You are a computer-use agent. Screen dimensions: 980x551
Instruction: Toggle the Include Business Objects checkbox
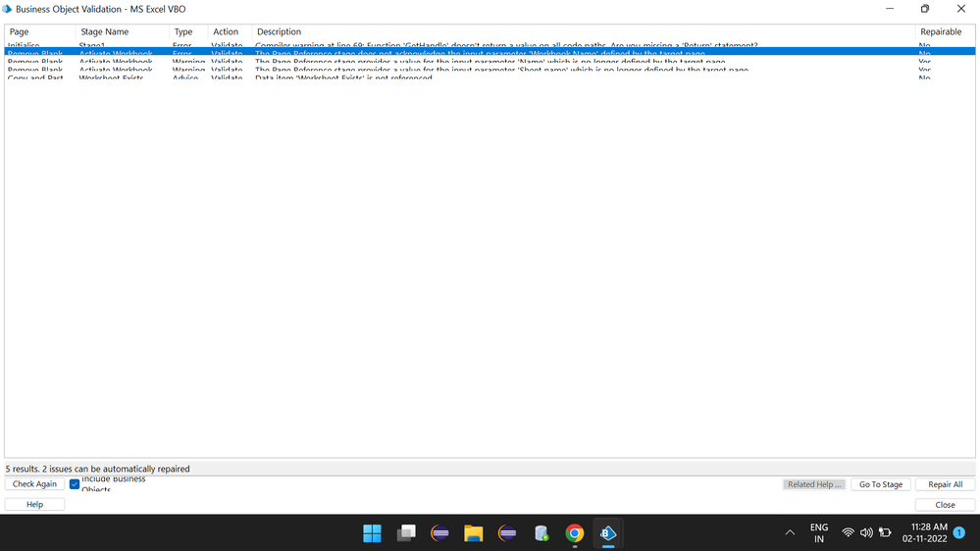[x=75, y=484]
